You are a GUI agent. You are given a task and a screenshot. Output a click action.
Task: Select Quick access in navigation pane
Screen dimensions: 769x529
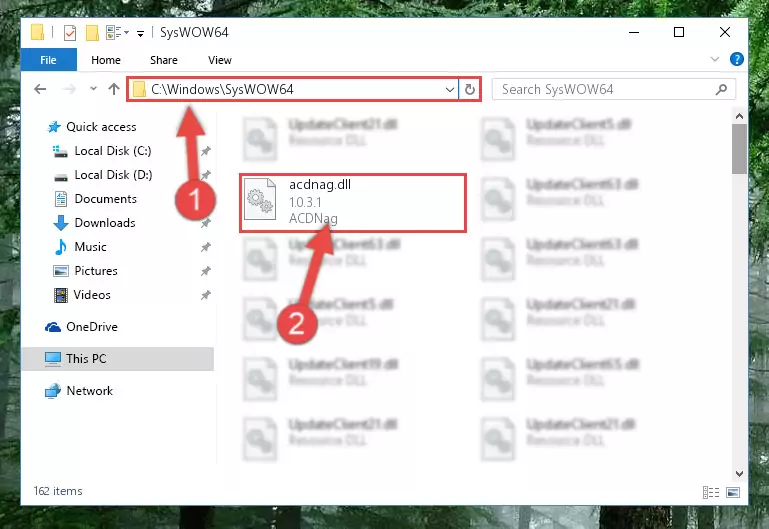pos(101,127)
